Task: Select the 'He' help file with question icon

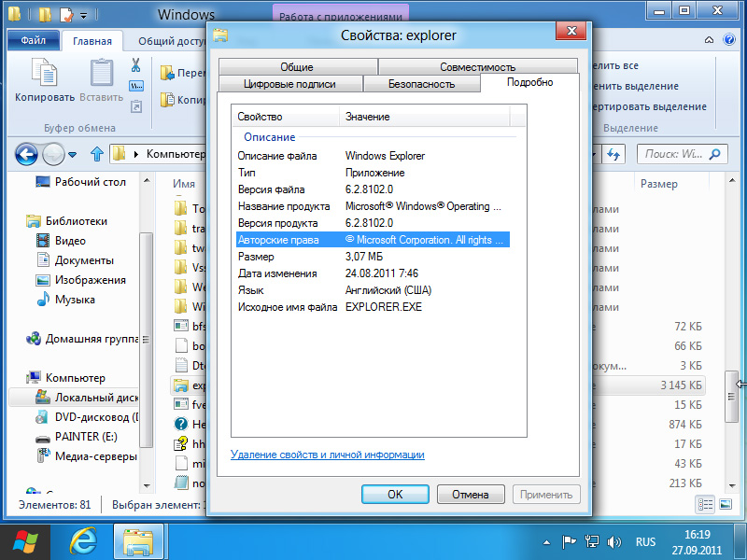Action: tap(181, 424)
